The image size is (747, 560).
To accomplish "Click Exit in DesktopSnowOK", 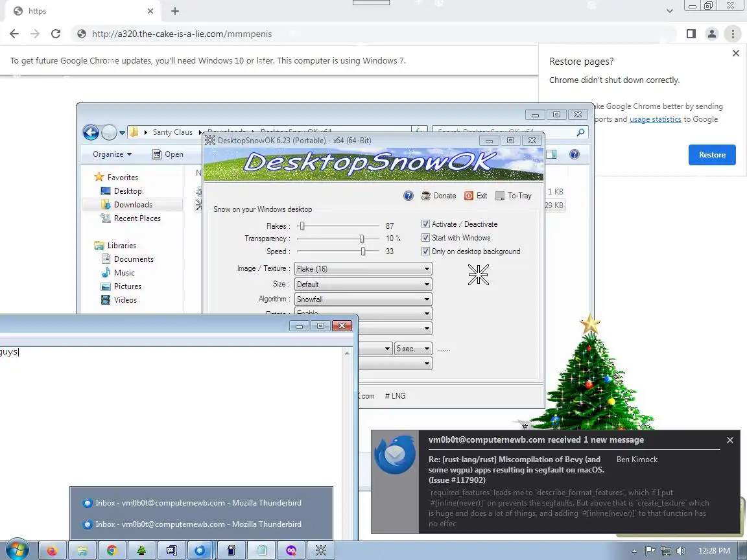I will pos(475,196).
